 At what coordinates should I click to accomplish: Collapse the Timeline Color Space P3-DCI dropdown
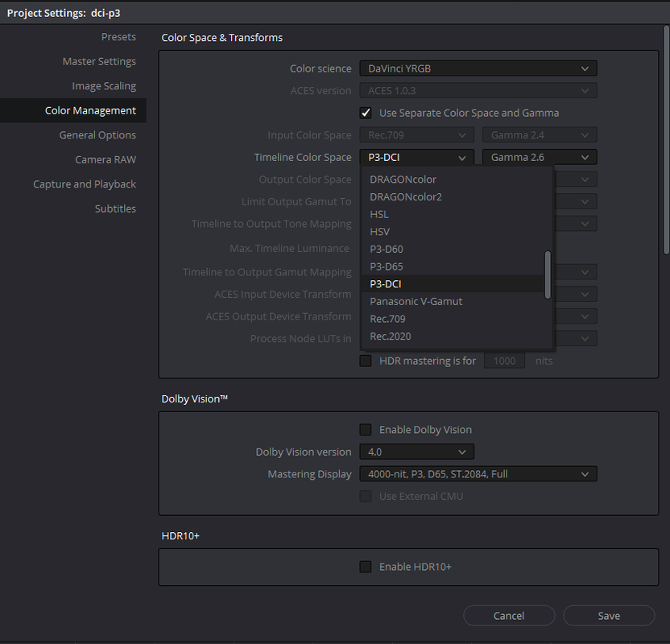tap(416, 157)
